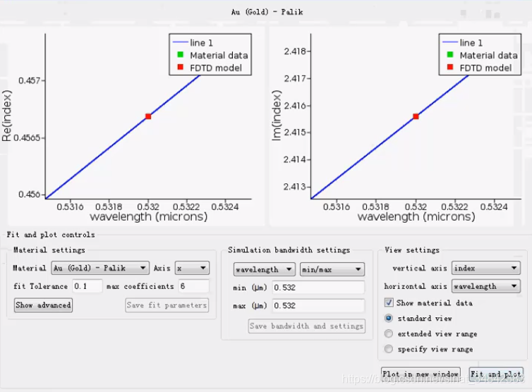Click the 0.5324 tick label under the left plot

point(225,207)
